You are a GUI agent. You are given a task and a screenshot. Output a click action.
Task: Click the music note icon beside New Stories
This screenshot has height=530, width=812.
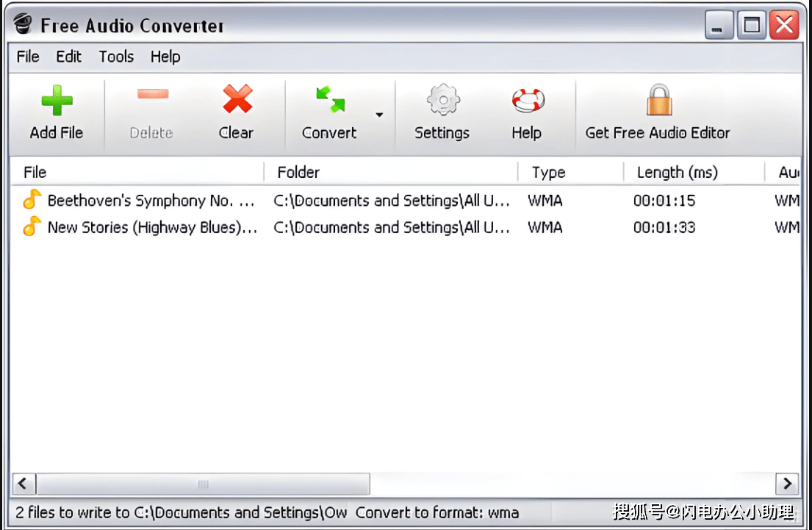(x=32, y=226)
